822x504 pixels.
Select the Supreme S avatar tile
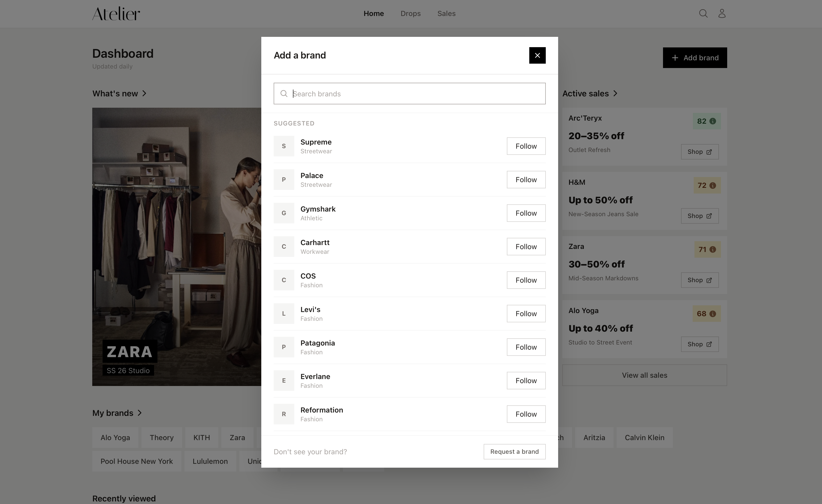pos(284,146)
